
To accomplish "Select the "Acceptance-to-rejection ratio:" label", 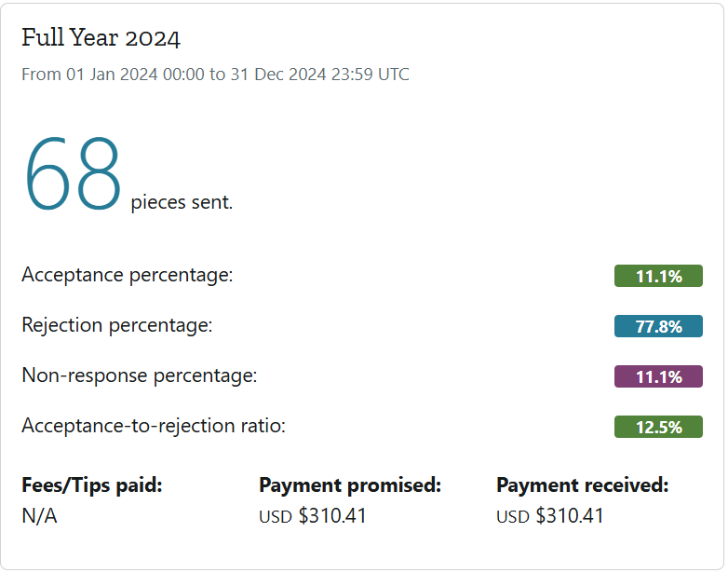I will 154,426.
